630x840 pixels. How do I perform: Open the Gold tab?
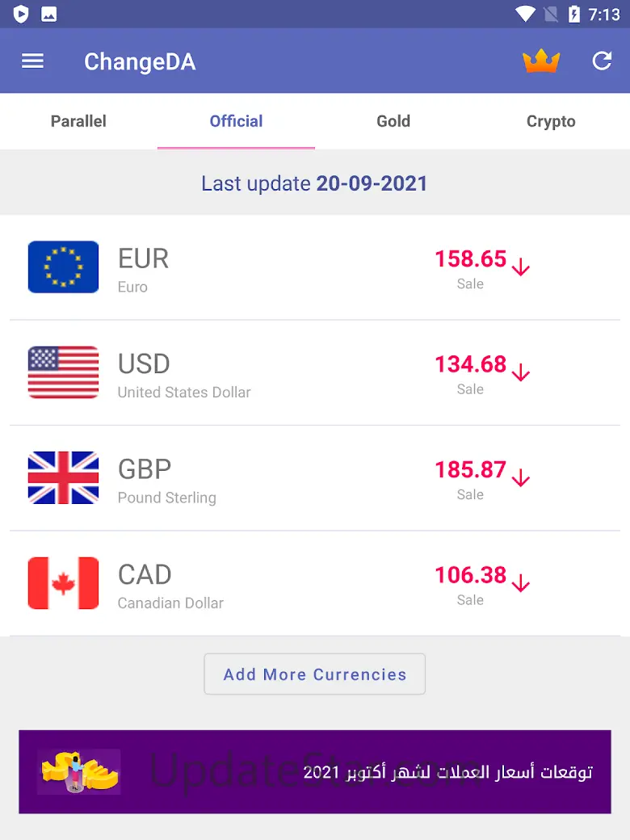click(393, 121)
